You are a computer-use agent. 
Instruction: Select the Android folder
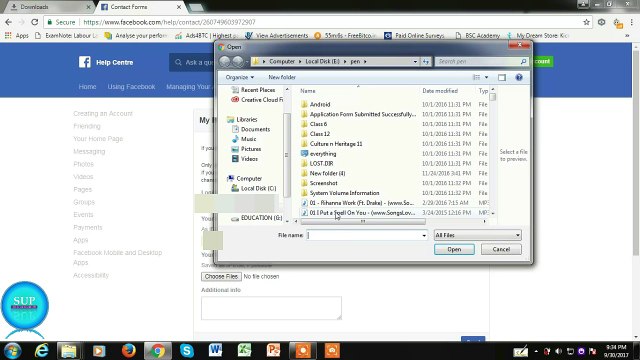click(x=320, y=104)
